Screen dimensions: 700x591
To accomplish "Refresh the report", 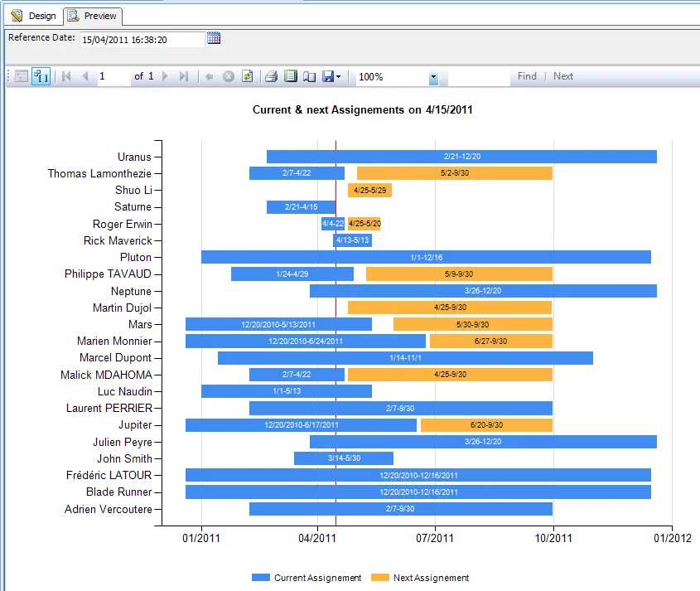I will click(x=247, y=76).
